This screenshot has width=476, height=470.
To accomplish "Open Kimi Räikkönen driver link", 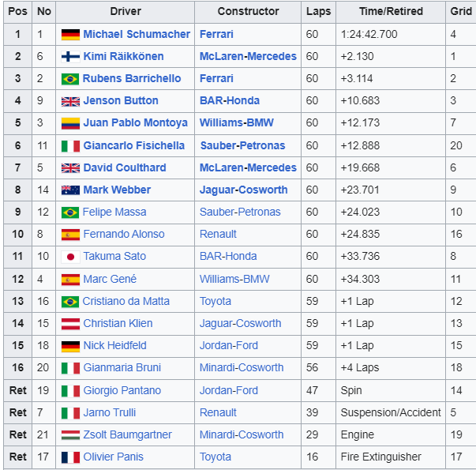I will [x=123, y=56].
